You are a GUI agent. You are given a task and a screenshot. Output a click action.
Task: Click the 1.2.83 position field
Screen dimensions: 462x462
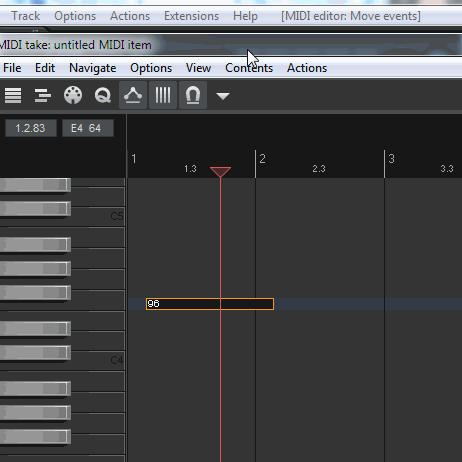31,128
